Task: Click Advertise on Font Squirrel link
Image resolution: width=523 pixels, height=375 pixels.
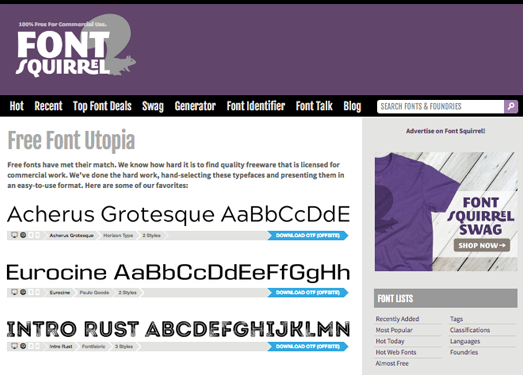Action: [446, 131]
